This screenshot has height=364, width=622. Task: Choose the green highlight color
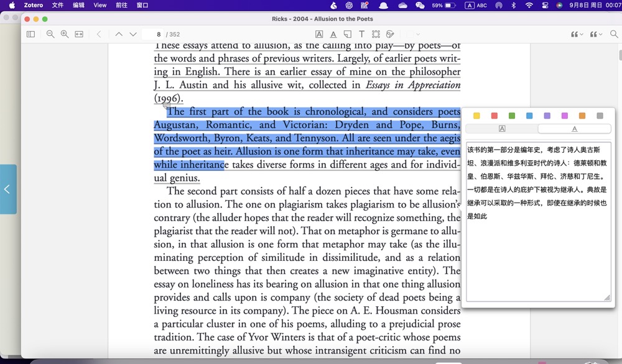pos(512,116)
